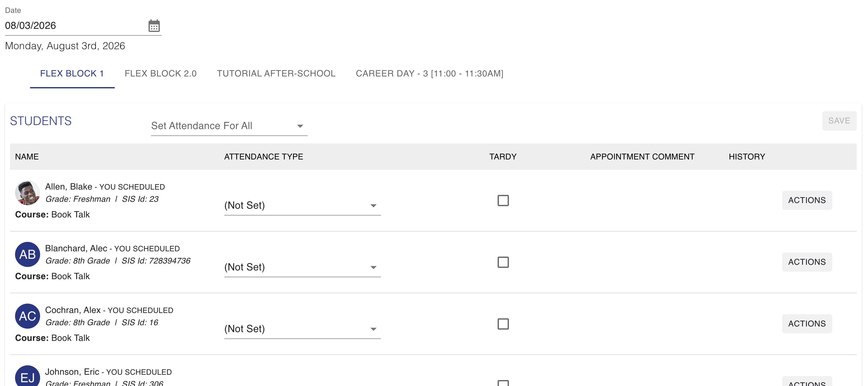
Task: Click the Appointment Comment column header
Action: coord(642,157)
